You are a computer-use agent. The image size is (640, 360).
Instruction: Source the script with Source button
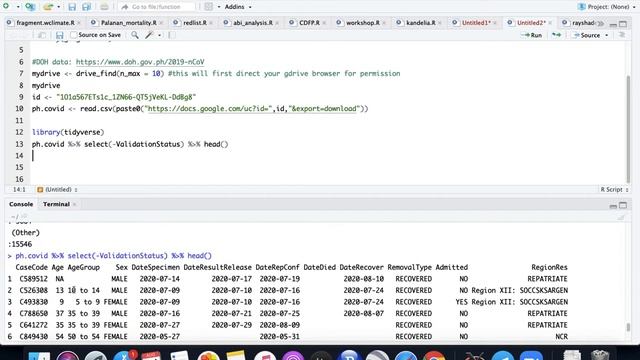587,36
